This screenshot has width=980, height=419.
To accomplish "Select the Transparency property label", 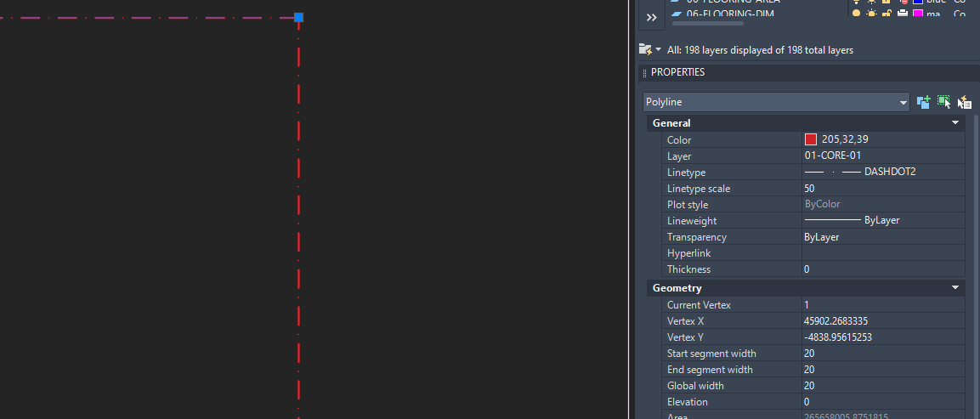I will coord(697,237).
